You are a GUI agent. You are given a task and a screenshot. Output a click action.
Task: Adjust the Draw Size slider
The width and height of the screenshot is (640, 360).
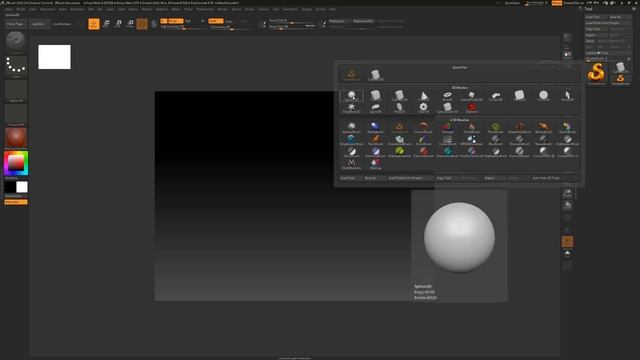(292, 27)
